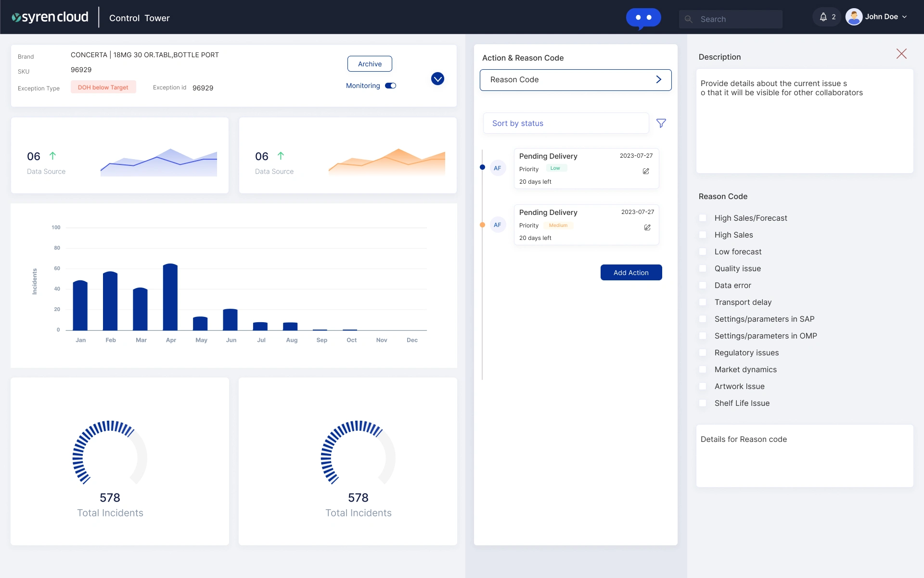Viewport: 924px width, 578px height.
Task: Click AF avatar of Low priority action
Action: point(498,168)
